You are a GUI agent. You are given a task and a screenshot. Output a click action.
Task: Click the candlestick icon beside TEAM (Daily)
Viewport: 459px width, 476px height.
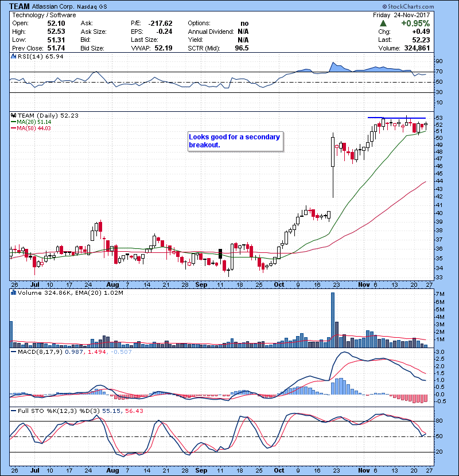point(14,115)
